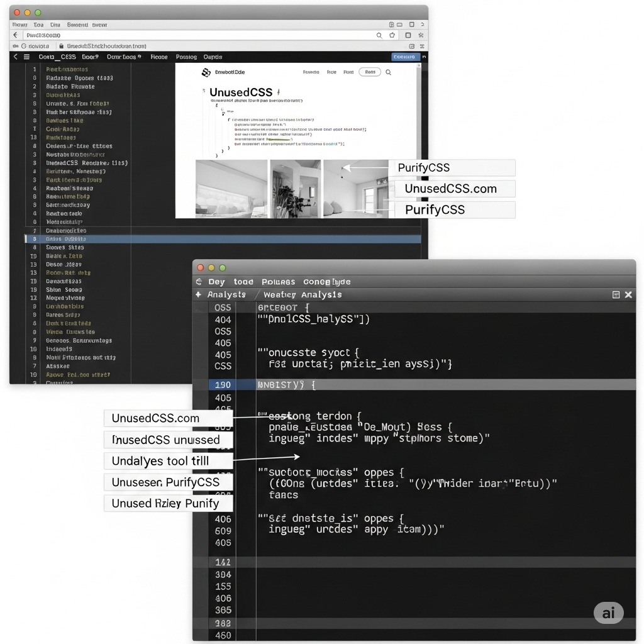Click the reader icon at the bookmarks row right
Screen dimensions: 644x644
411,46
